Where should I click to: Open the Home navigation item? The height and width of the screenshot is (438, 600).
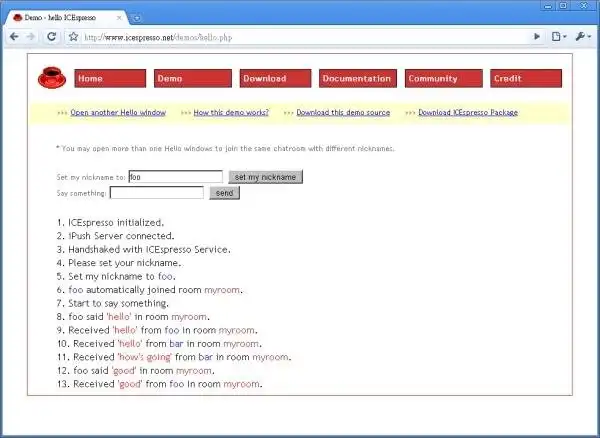pyautogui.click(x=110, y=78)
